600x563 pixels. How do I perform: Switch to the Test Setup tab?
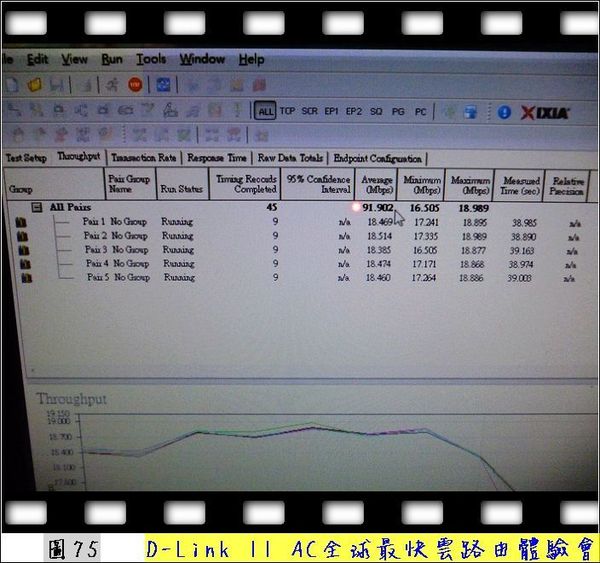[26, 158]
